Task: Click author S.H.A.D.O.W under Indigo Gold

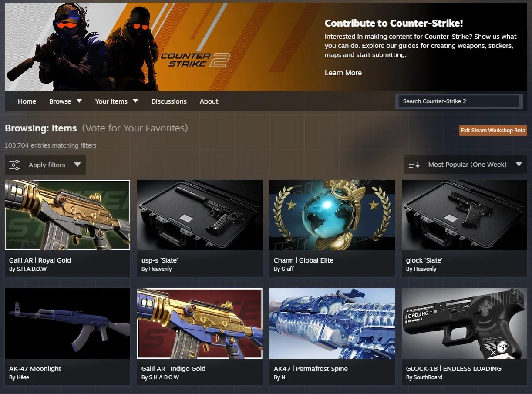Action: 160,377
